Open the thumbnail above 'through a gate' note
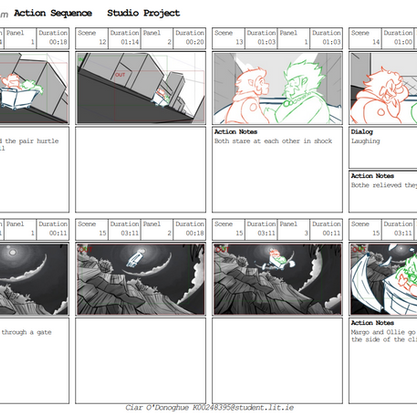This screenshot has width=417, height=416. coord(34,279)
